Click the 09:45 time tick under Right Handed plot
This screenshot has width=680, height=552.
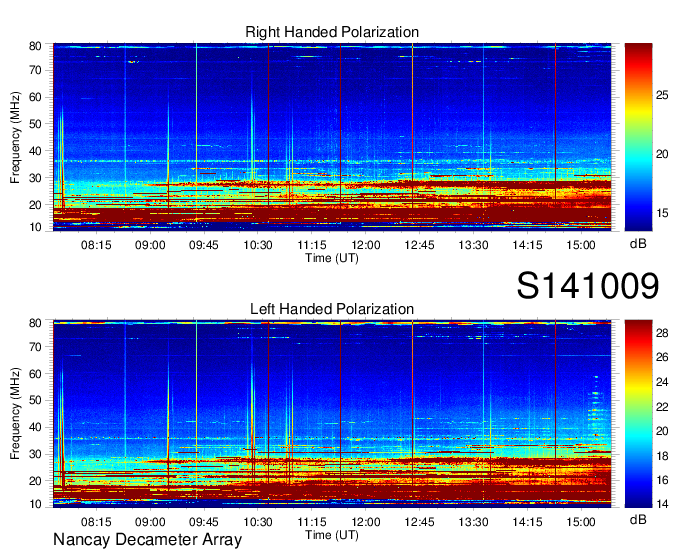204,245
